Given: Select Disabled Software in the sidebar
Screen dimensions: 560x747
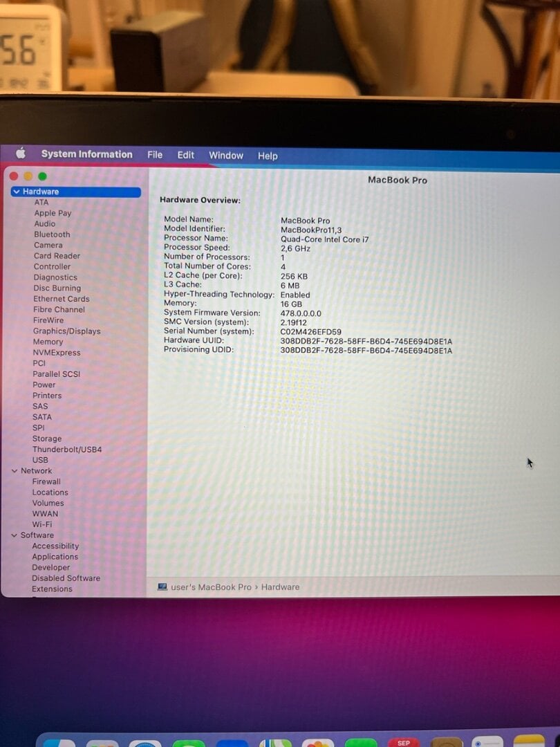Looking at the screenshot, I should coord(66,578).
